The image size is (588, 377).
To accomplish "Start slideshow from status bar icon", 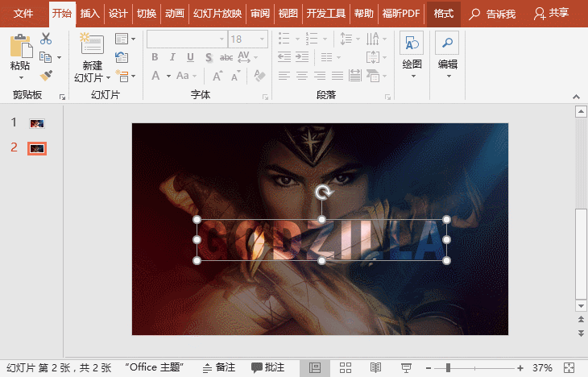I will (x=406, y=367).
